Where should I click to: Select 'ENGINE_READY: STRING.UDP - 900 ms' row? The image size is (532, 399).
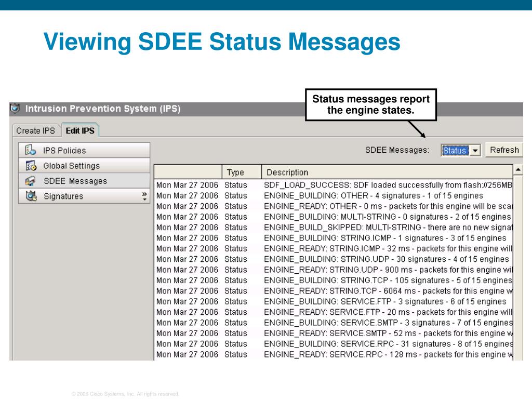coord(334,270)
